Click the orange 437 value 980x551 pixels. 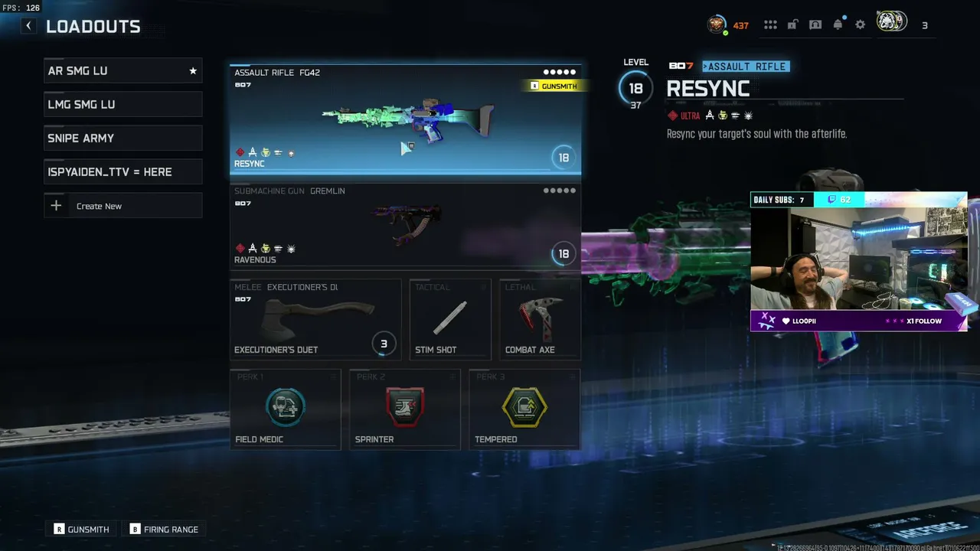click(x=741, y=25)
